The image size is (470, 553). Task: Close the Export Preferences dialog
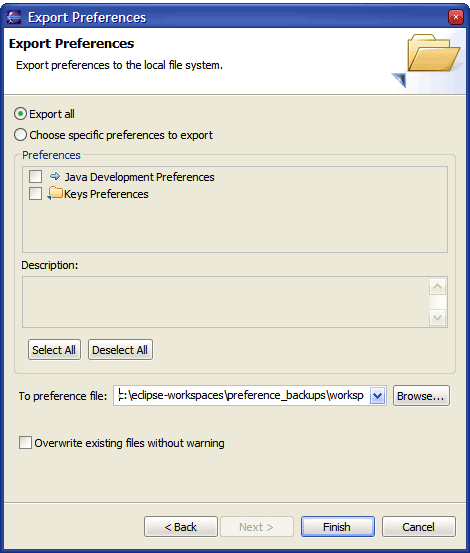pyautogui.click(x=456, y=17)
